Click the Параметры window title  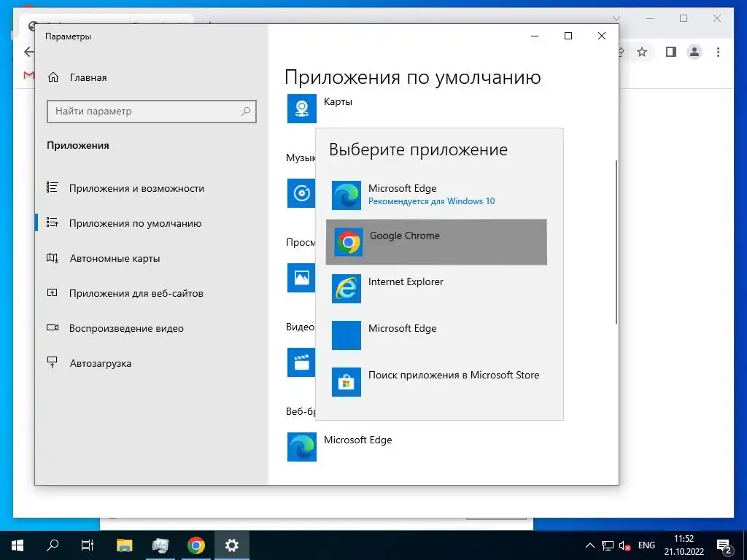pos(68,36)
